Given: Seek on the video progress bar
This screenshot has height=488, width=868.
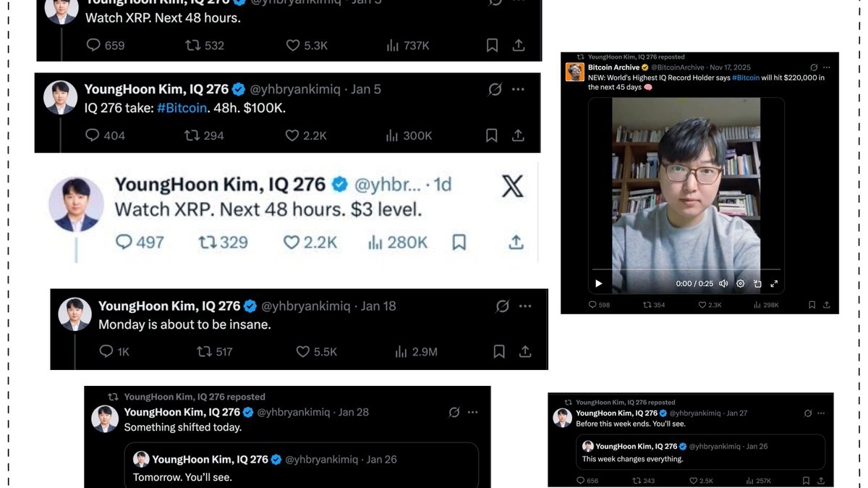Looking at the screenshot, I should (x=686, y=270).
